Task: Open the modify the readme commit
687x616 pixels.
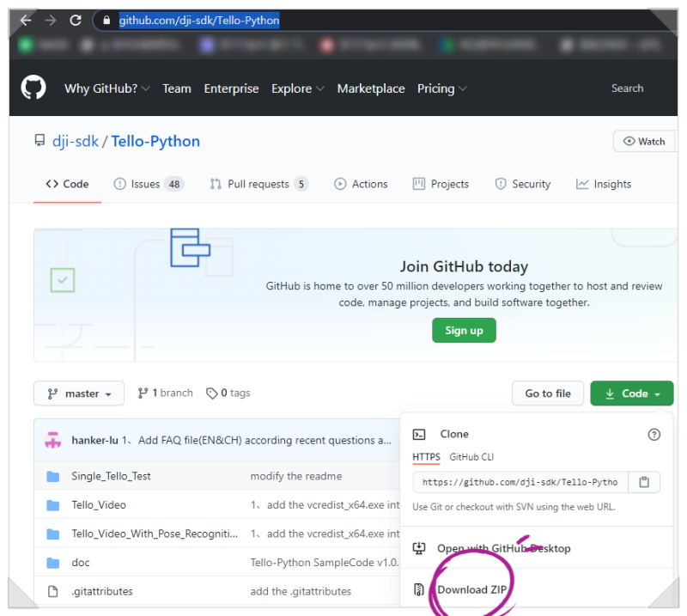Action: (296, 476)
